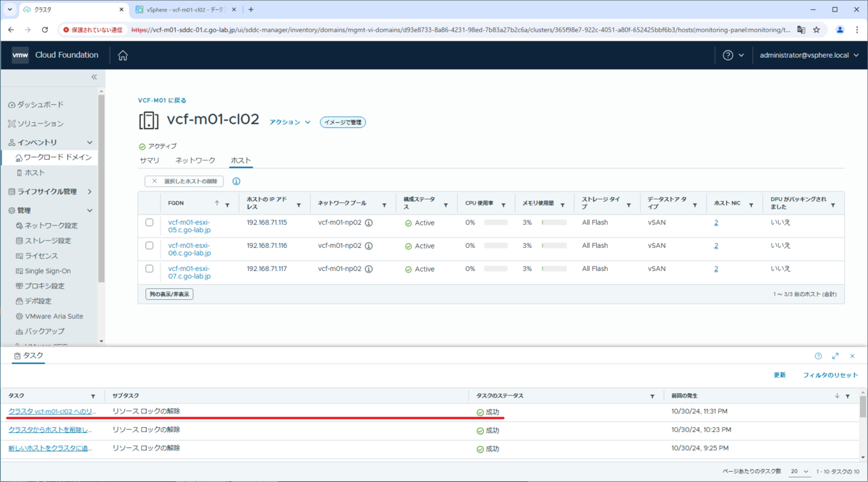Sort 前回の発生 column with down arrow
This screenshot has width=868, height=482.
[838, 396]
